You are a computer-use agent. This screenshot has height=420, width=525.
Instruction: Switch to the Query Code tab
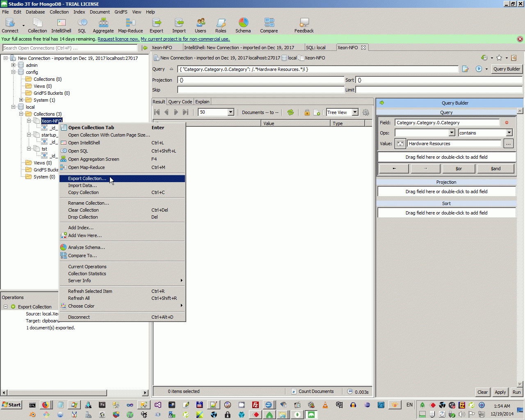[180, 102]
